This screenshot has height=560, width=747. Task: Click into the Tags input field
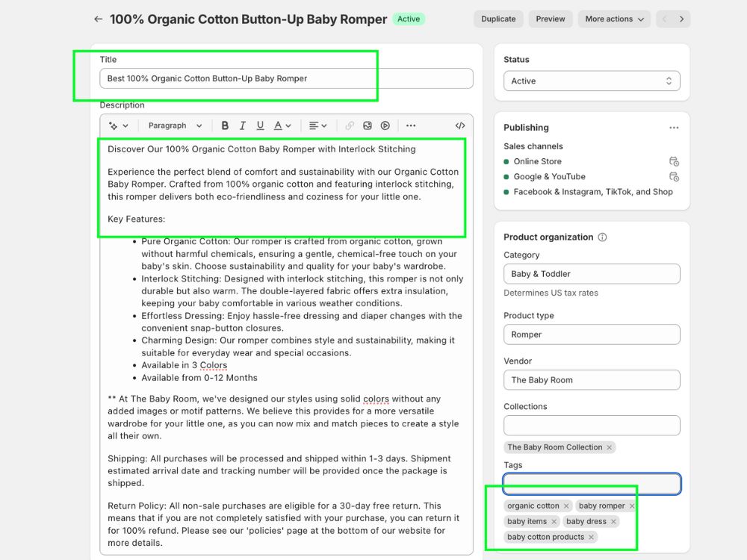pos(592,484)
